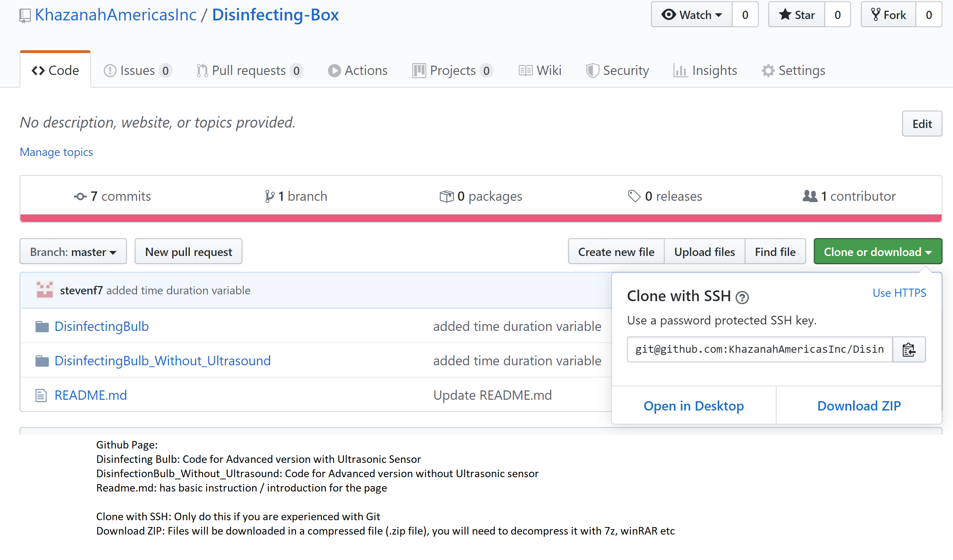Open the Code tab
Image resolution: width=953 pixels, height=560 pixels.
click(x=55, y=70)
